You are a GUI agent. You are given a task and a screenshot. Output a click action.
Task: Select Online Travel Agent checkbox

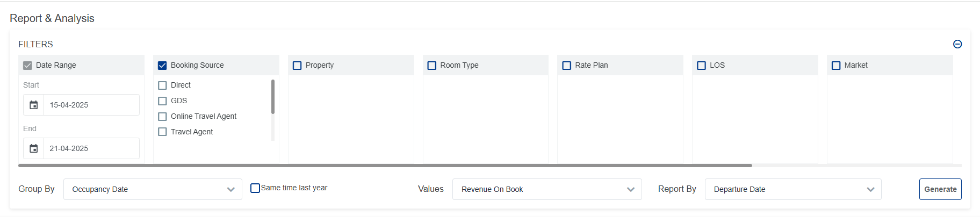163,117
